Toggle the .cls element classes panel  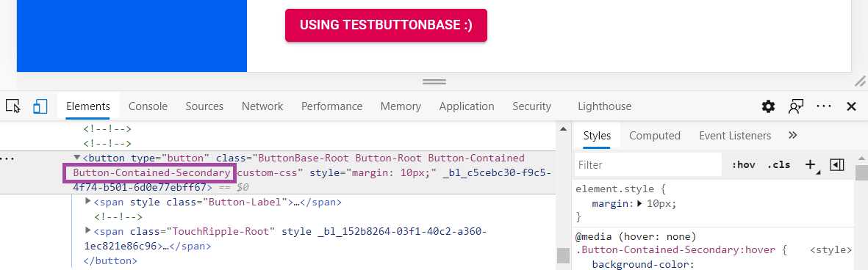tap(778, 164)
